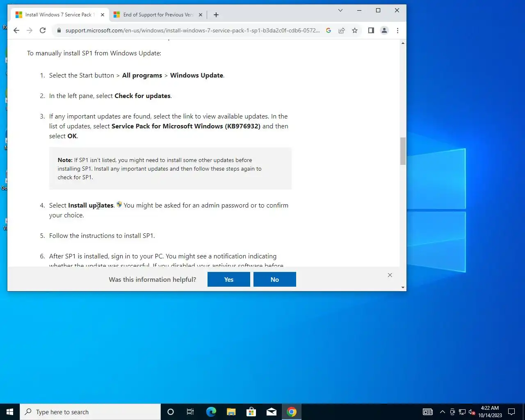Open the Windows Start menu
The width and height of the screenshot is (525, 420).
click(10, 412)
